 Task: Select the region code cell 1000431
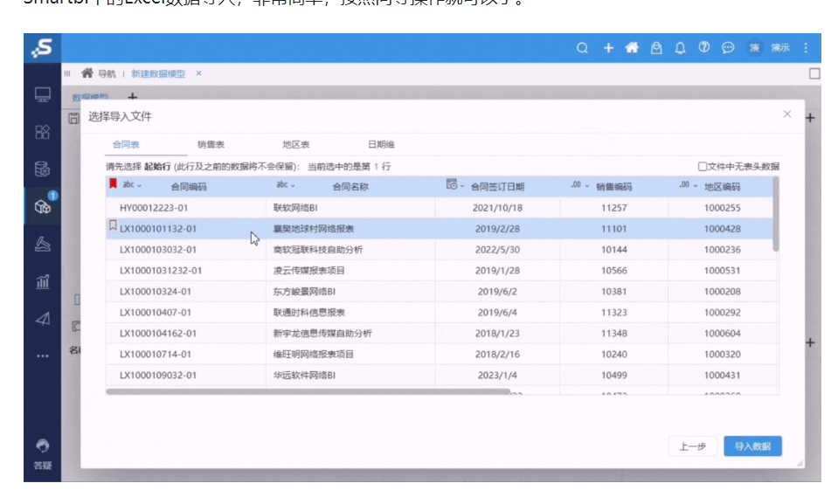(723, 376)
